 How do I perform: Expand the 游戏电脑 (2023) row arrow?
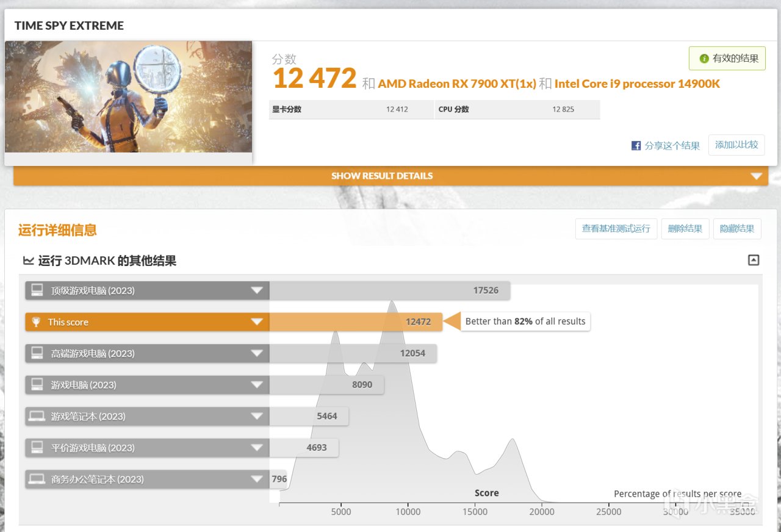[257, 385]
